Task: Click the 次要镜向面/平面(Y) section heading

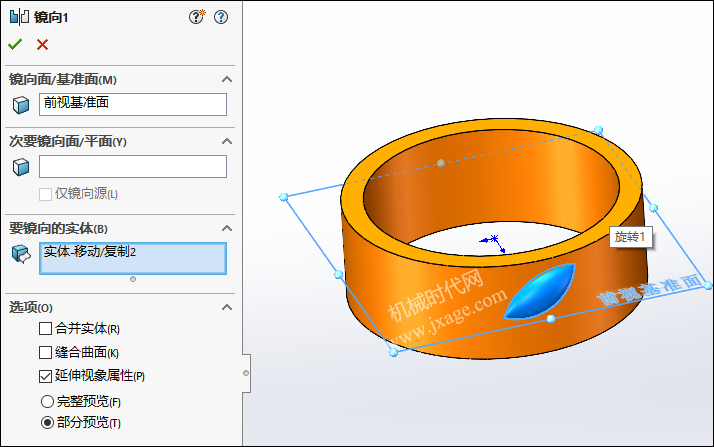Action: (68, 141)
